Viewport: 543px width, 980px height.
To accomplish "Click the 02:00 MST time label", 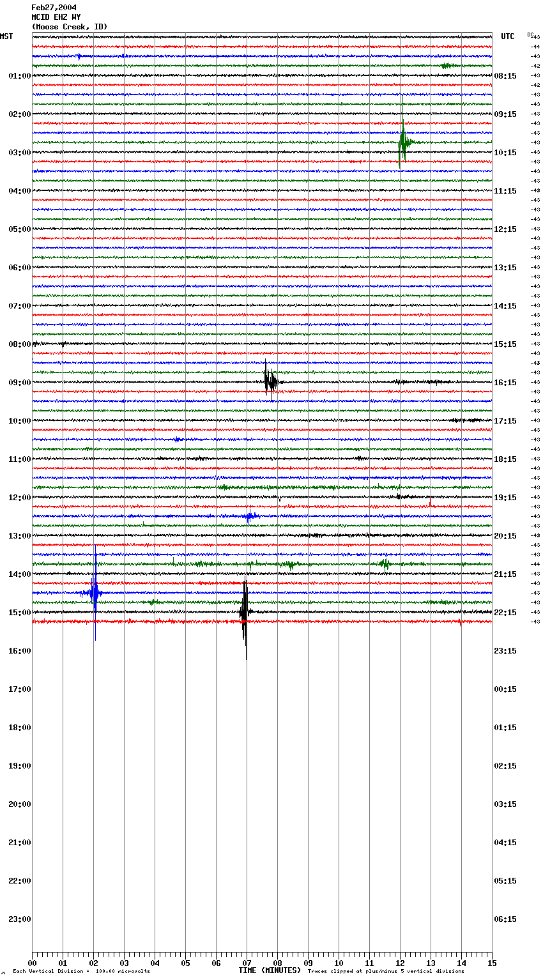I will click(x=19, y=114).
